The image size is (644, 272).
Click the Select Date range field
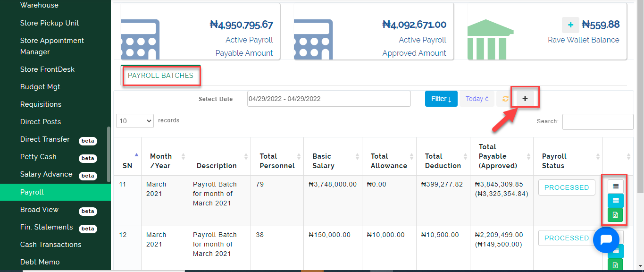pos(329,99)
